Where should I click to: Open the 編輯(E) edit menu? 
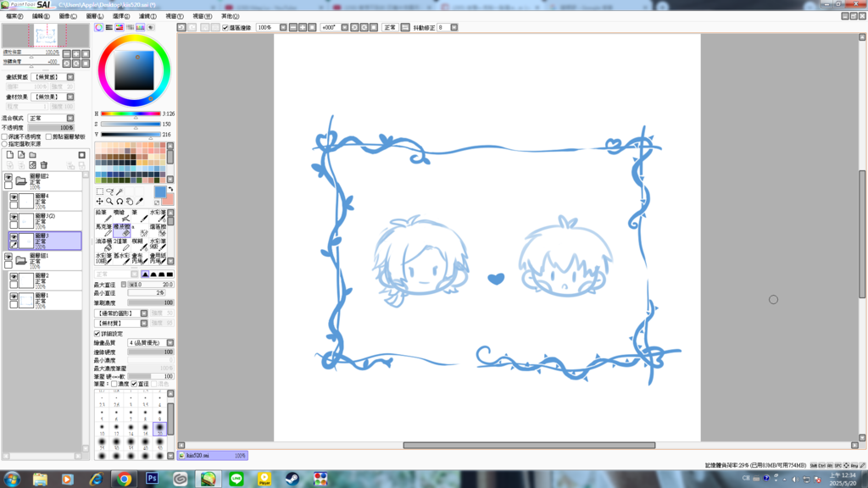pyautogui.click(x=41, y=16)
